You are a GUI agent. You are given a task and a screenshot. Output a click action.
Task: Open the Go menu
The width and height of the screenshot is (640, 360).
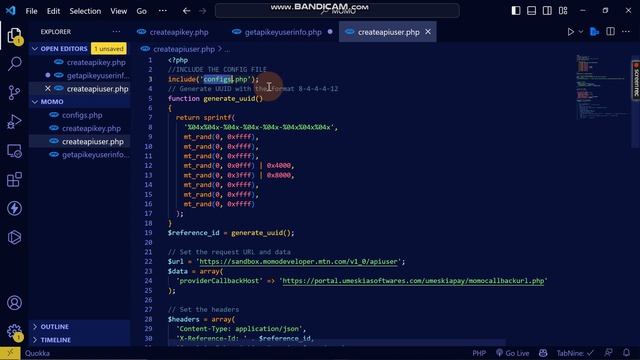[x=141, y=11]
